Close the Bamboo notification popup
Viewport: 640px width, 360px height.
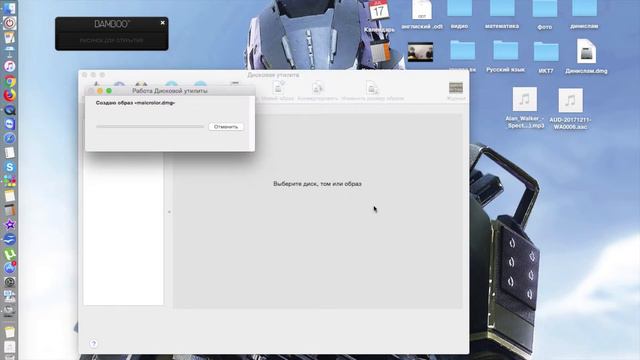(x=162, y=23)
